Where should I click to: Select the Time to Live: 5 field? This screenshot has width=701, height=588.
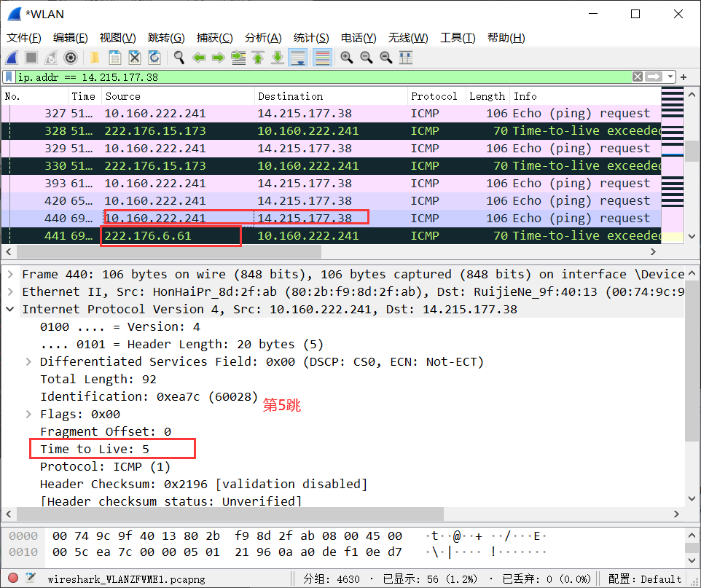(x=94, y=449)
